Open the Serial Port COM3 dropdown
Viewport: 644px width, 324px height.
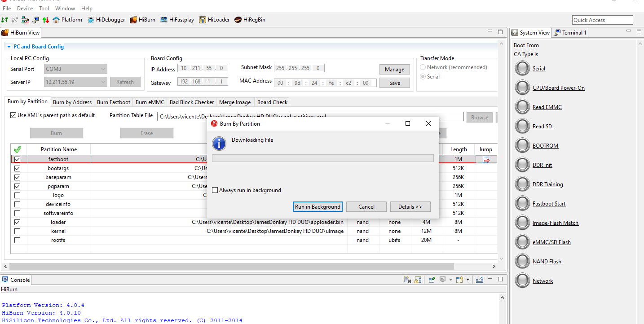coord(76,69)
